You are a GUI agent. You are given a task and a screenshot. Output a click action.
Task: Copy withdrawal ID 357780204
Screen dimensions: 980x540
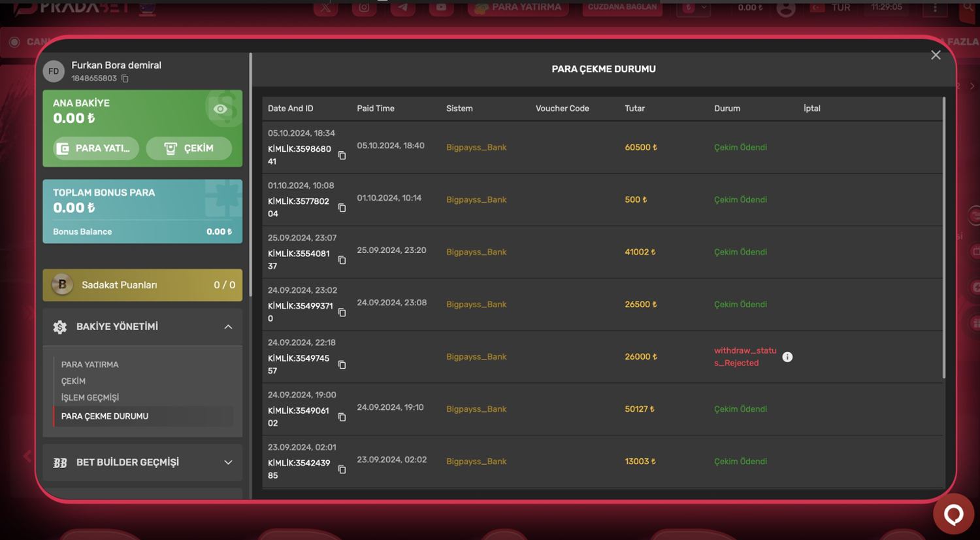pos(342,208)
